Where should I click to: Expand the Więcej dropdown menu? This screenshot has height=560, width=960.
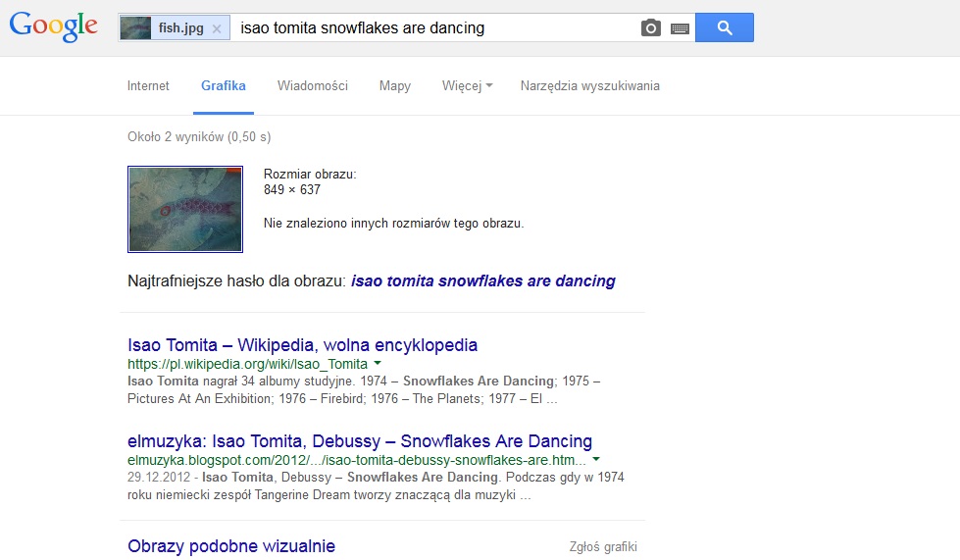pyautogui.click(x=467, y=86)
